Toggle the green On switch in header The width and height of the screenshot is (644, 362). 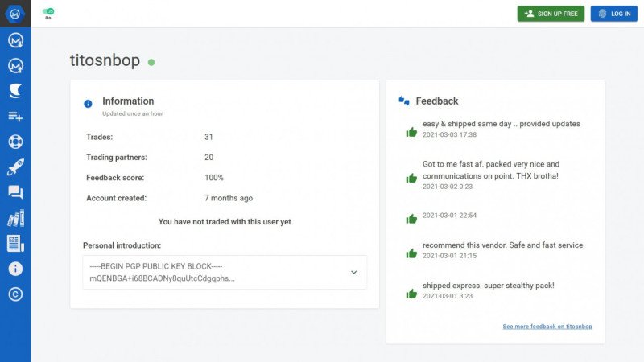tap(48, 12)
